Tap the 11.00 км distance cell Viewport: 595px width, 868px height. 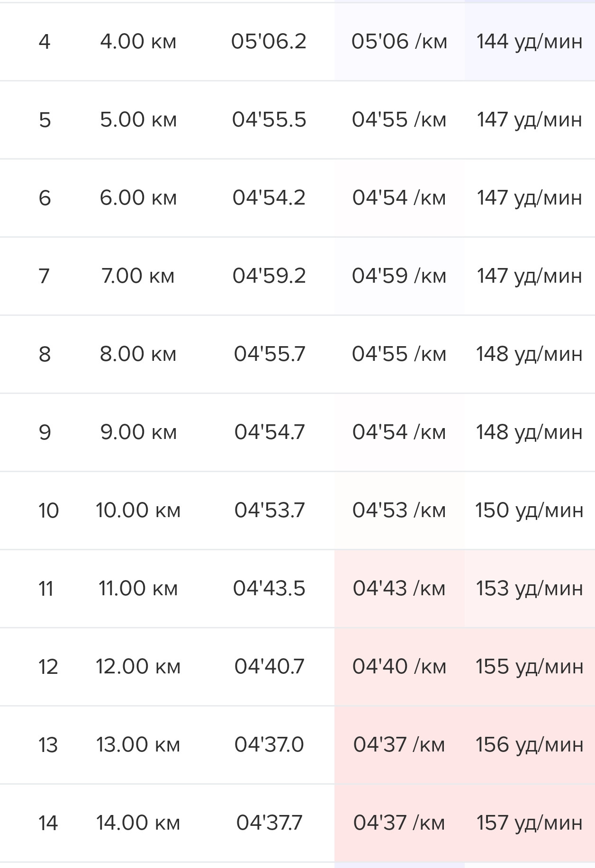coord(138,589)
